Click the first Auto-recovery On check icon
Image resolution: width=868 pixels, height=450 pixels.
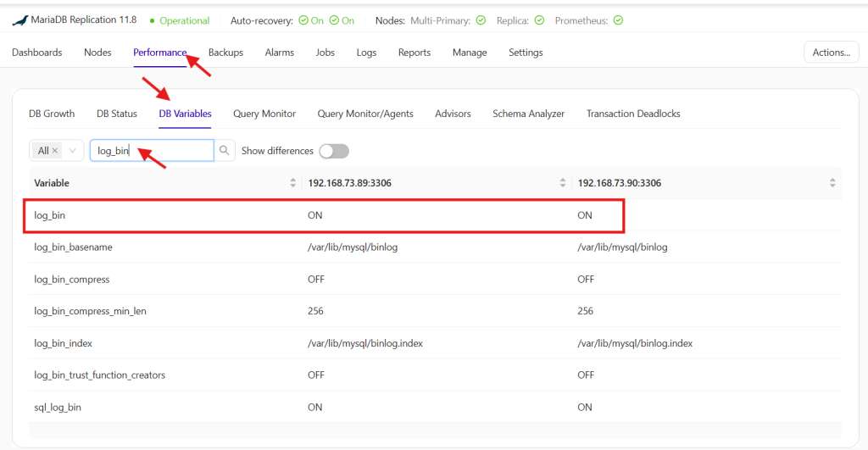(x=303, y=20)
